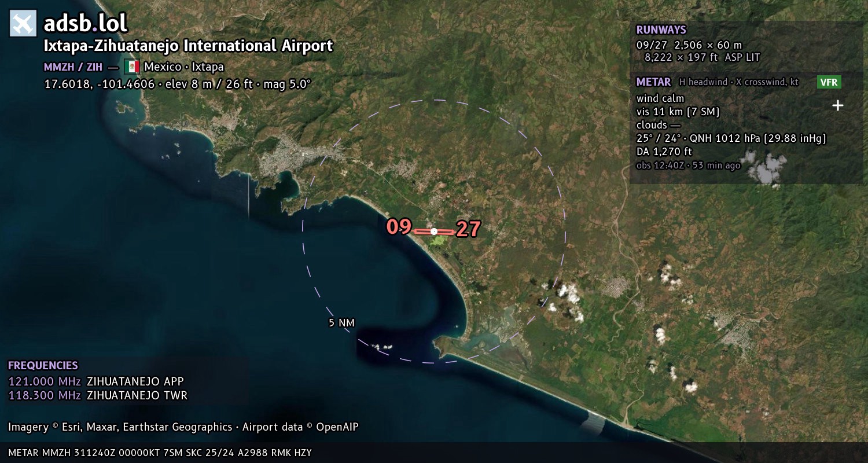Viewport: 868px width, 463px height.
Task: Click the Mexico · Ixtapa location text
Action: (184, 67)
